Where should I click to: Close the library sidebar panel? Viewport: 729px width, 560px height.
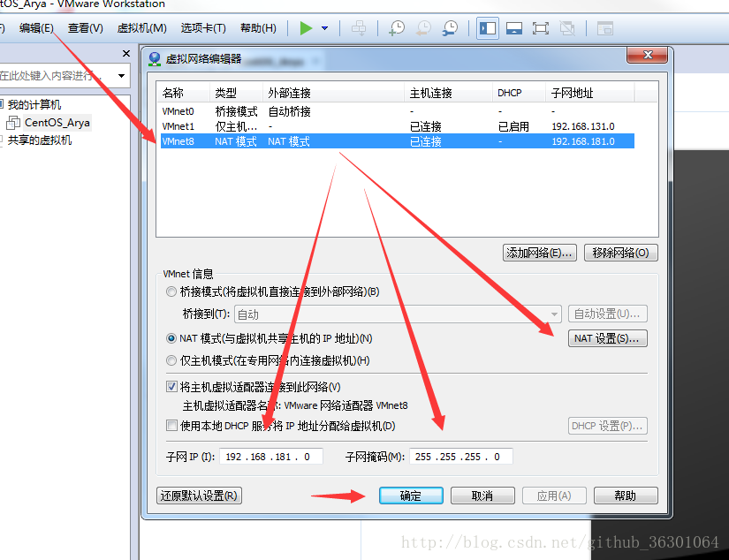click(126, 54)
